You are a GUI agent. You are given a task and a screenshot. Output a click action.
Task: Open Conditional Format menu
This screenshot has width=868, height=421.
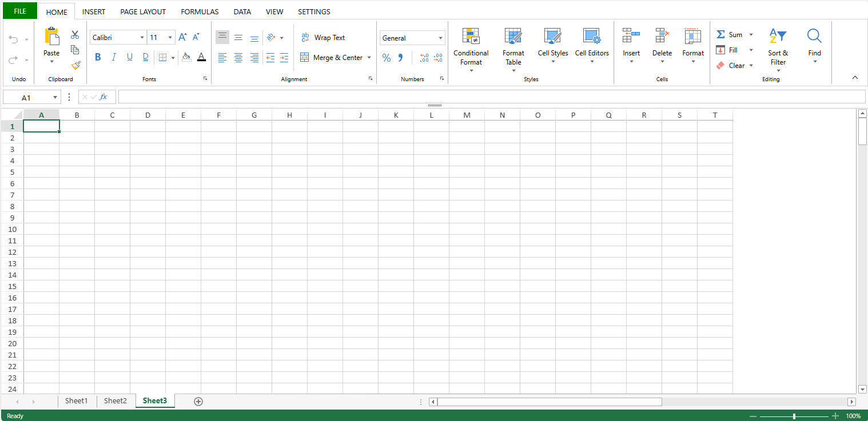tap(471, 50)
